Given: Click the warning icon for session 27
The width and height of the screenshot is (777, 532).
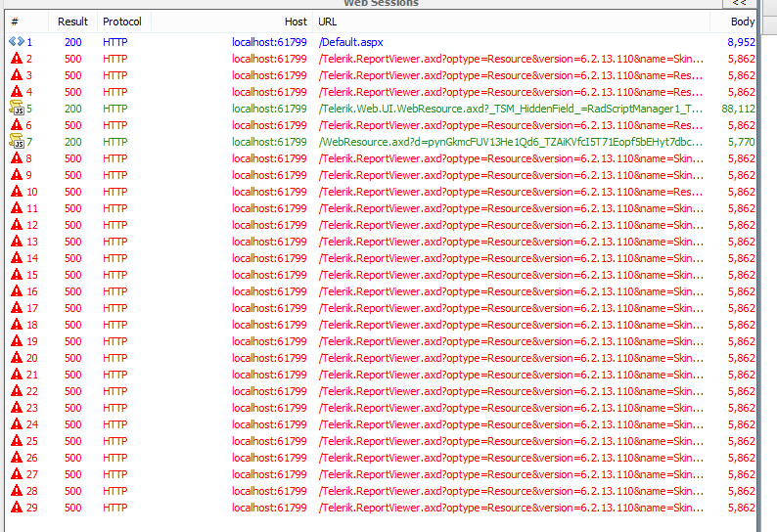Looking at the screenshot, I should click(17, 474).
